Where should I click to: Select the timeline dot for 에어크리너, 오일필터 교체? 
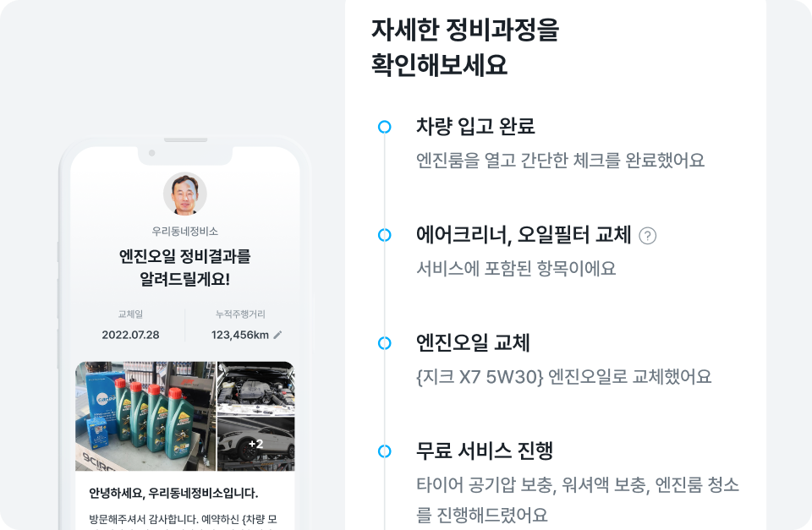pos(384,235)
